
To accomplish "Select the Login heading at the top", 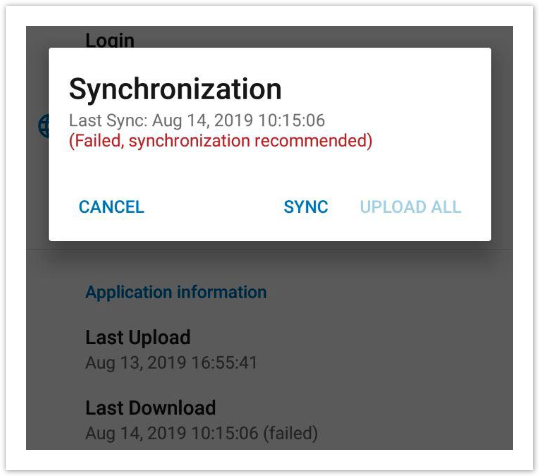I will tap(110, 40).
